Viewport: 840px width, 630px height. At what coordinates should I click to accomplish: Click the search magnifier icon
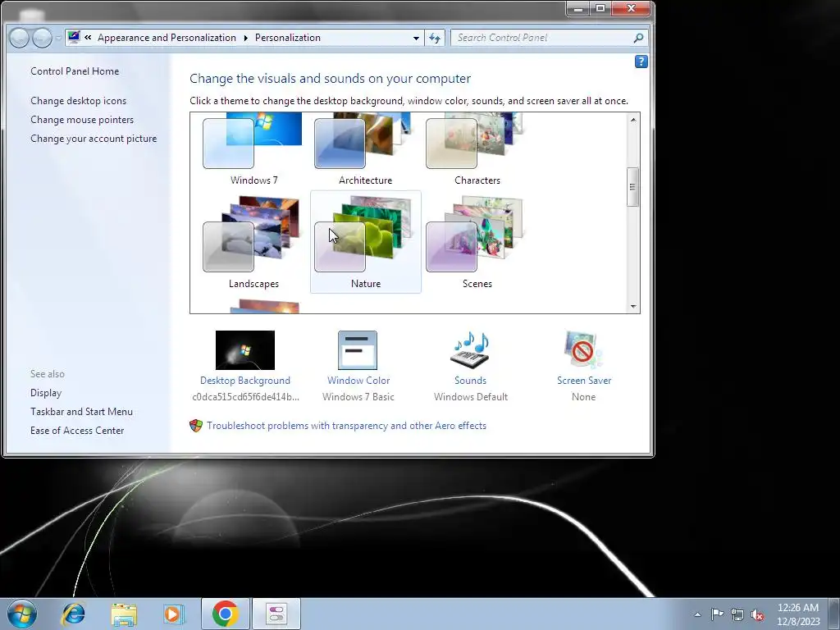(x=638, y=38)
